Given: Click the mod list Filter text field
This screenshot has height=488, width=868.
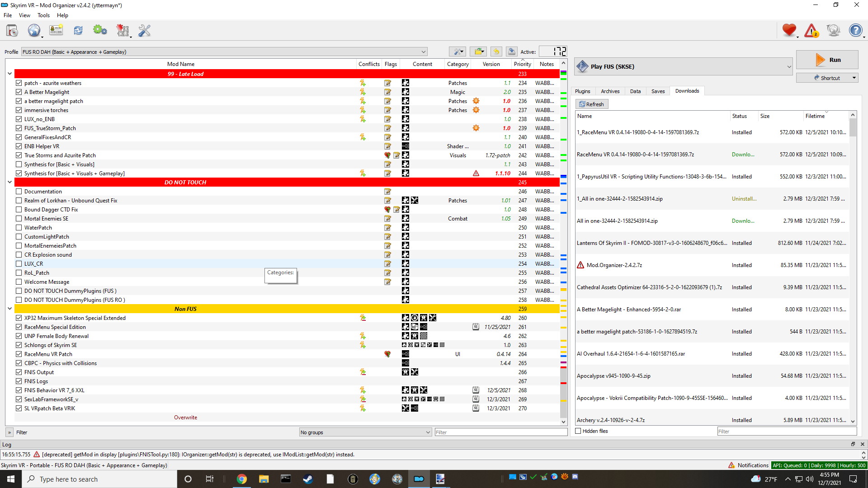Looking at the screenshot, I should (500, 432).
